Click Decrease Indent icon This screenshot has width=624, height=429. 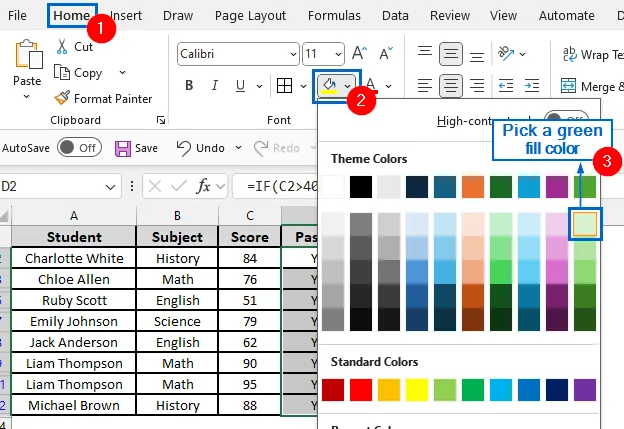coord(506,86)
